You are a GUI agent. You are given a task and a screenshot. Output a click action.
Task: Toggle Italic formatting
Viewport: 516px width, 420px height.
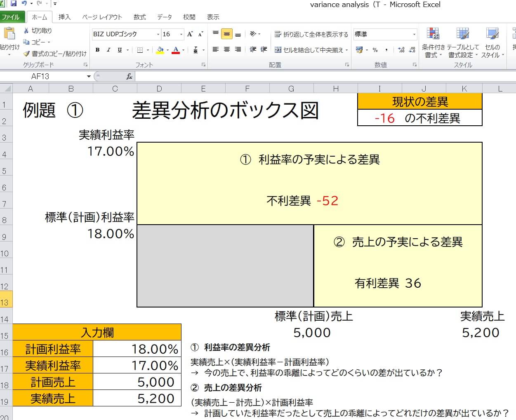pos(108,50)
